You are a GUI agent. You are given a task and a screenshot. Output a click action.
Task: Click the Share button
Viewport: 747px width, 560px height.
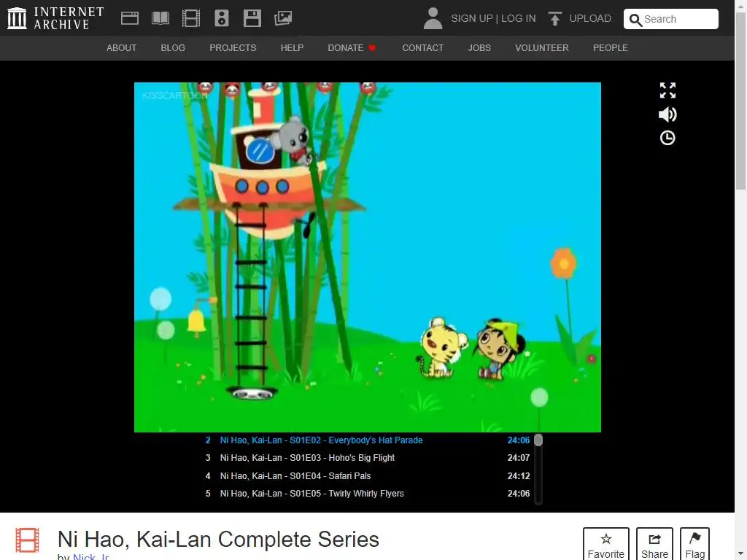coord(654,545)
